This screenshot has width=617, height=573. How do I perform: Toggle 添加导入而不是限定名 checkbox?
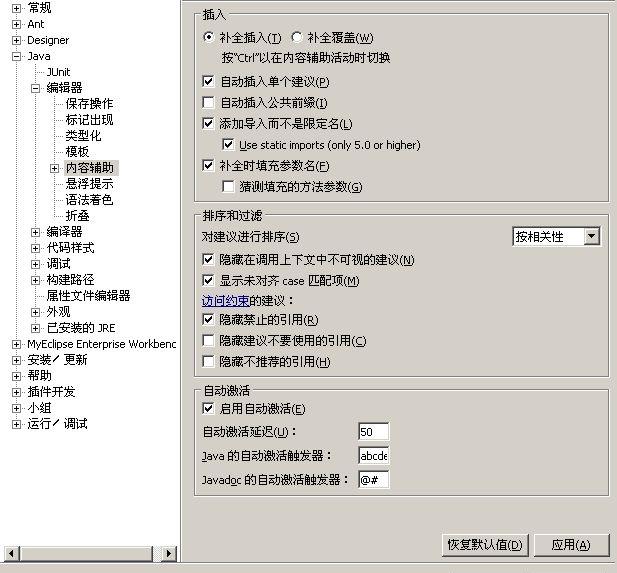pos(208,123)
